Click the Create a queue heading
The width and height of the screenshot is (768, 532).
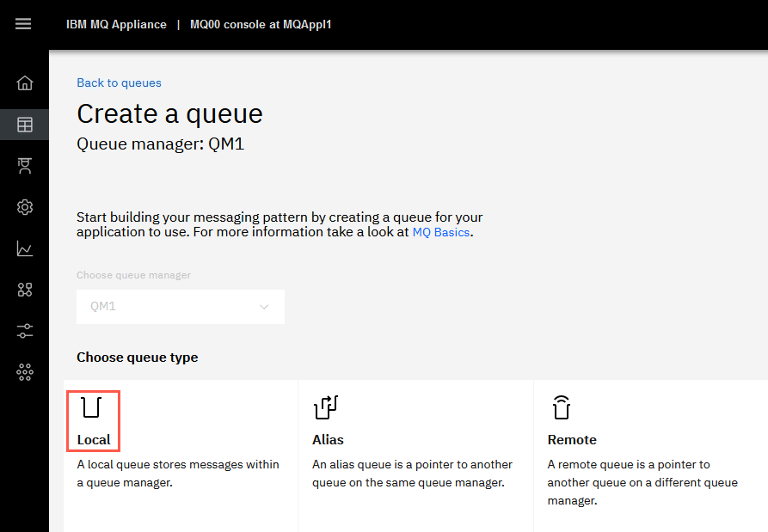pyautogui.click(x=169, y=113)
